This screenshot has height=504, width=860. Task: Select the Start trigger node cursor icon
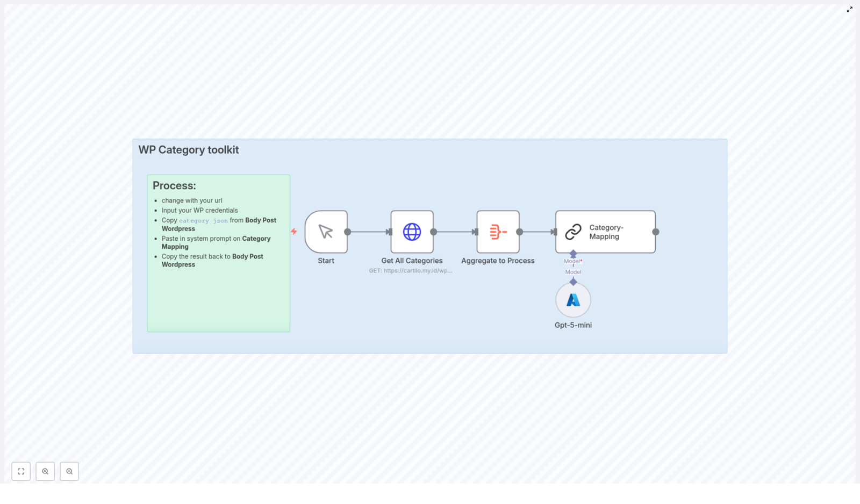point(326,232)
